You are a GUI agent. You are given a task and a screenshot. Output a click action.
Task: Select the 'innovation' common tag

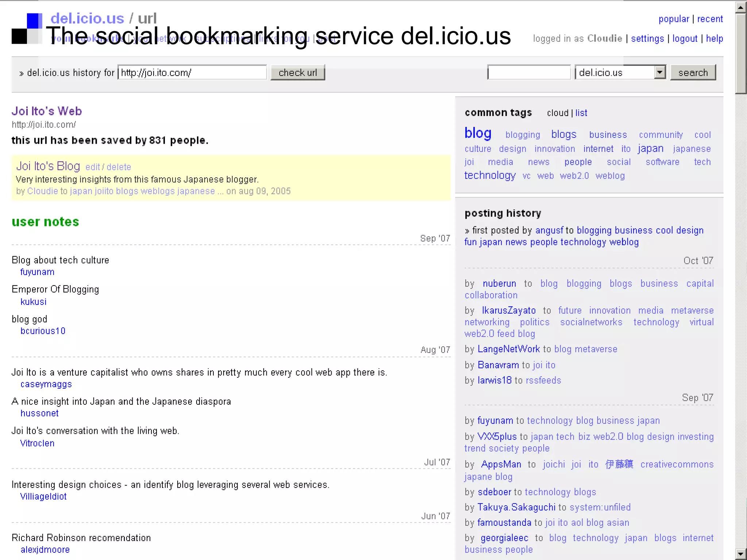(x=554, y=149)
